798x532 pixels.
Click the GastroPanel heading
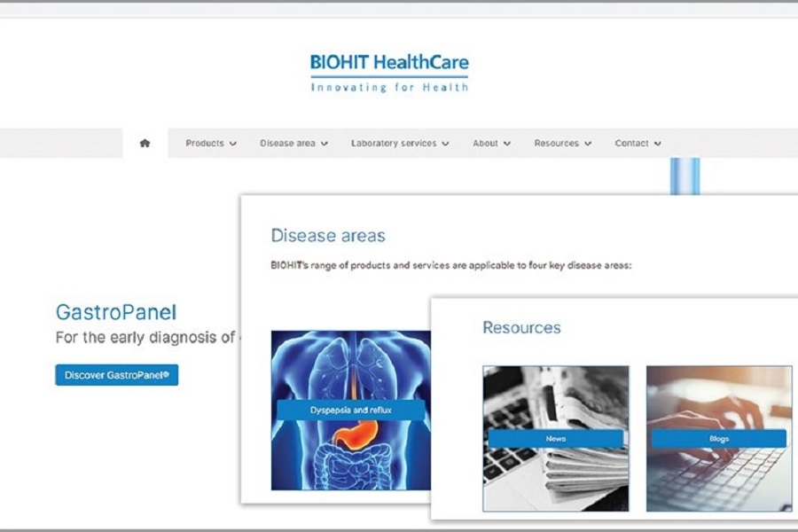pyautogui.click(x=116, y=312)
